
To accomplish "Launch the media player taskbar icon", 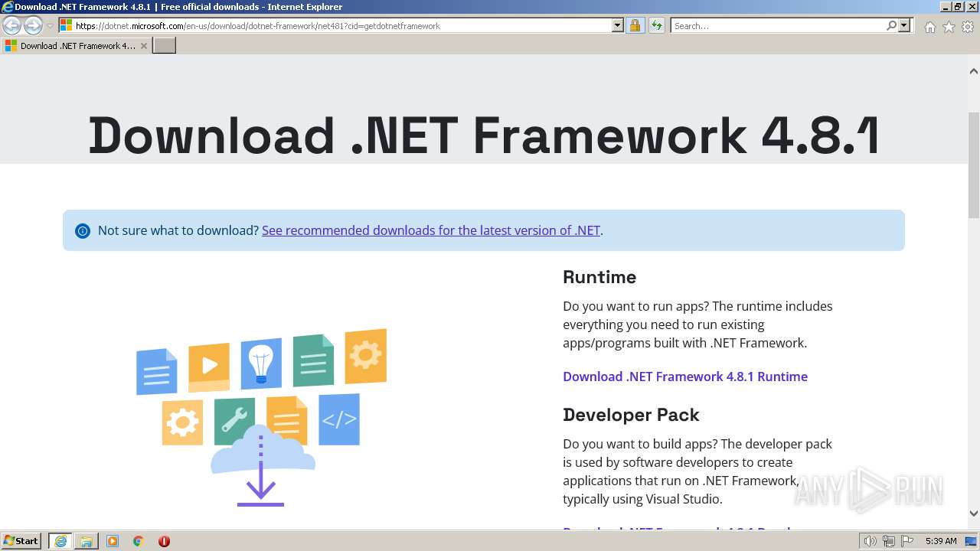I will point(113,541).
